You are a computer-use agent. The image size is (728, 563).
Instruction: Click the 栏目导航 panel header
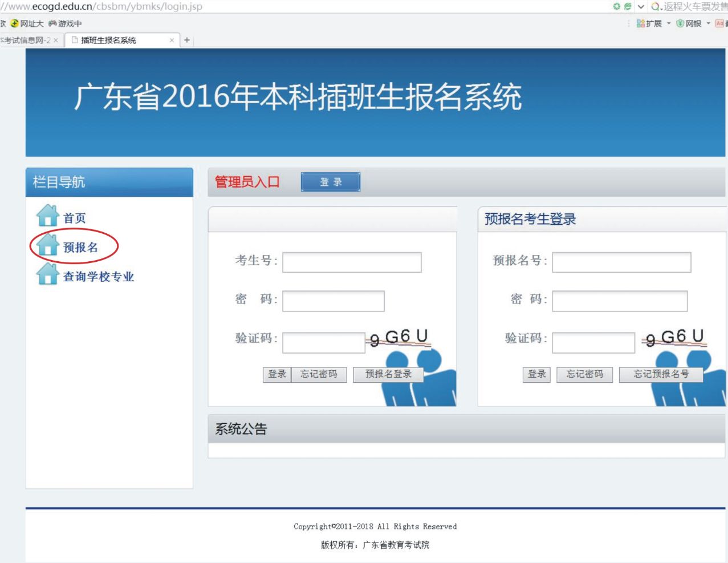pos(109,182)
